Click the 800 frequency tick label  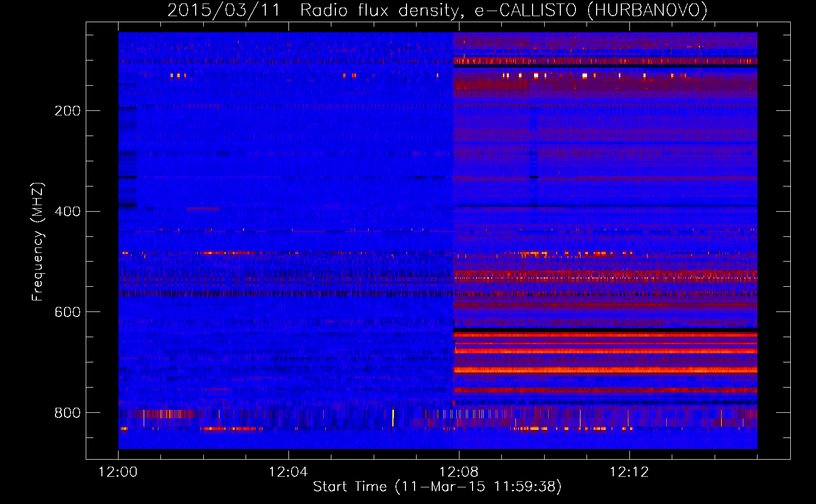(x=68, y=413)
